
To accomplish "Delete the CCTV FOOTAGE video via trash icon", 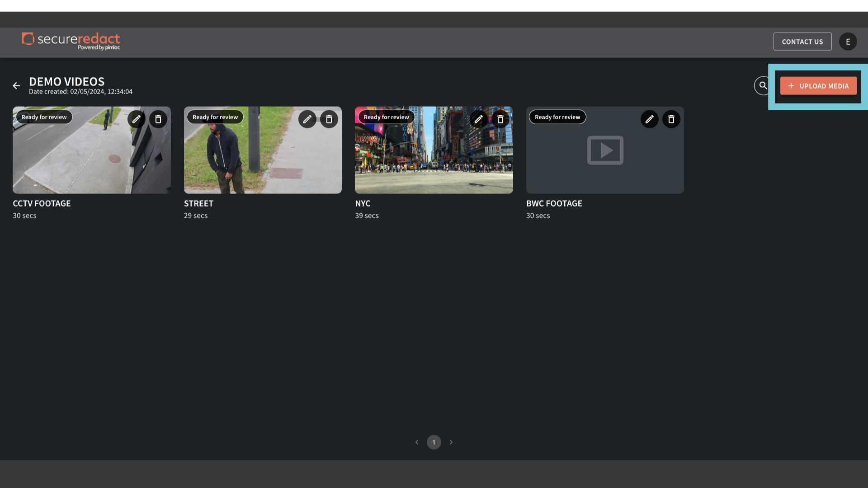I will coord(158,119).
